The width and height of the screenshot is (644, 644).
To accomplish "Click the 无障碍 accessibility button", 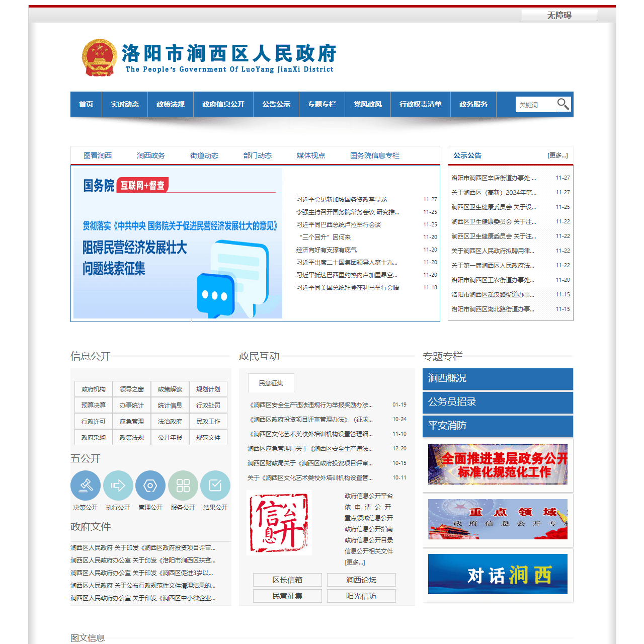I will (559, 16).
